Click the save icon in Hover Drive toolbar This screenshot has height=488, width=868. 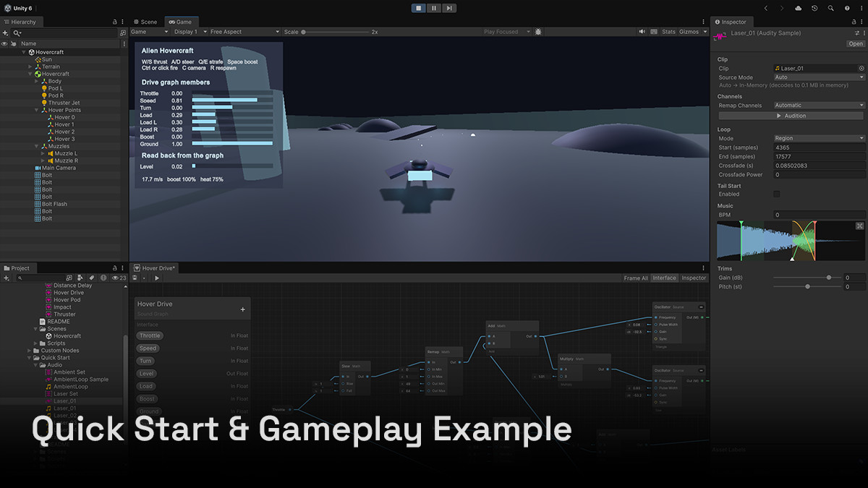point(135,278)
